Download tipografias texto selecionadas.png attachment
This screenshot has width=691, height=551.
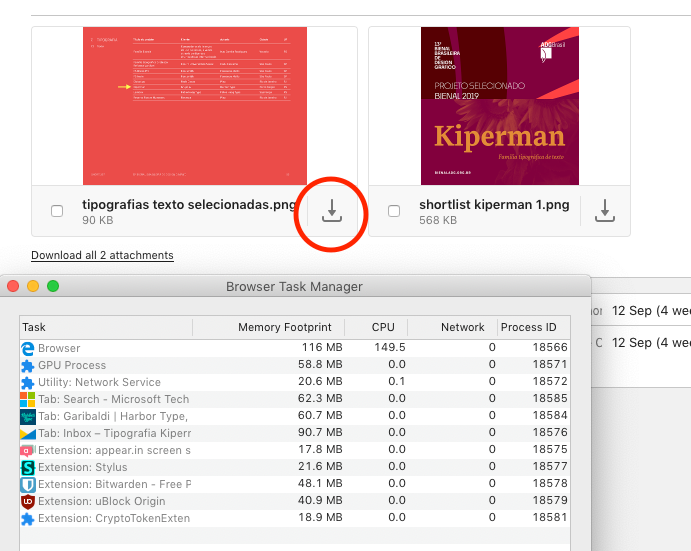point(331,210)
